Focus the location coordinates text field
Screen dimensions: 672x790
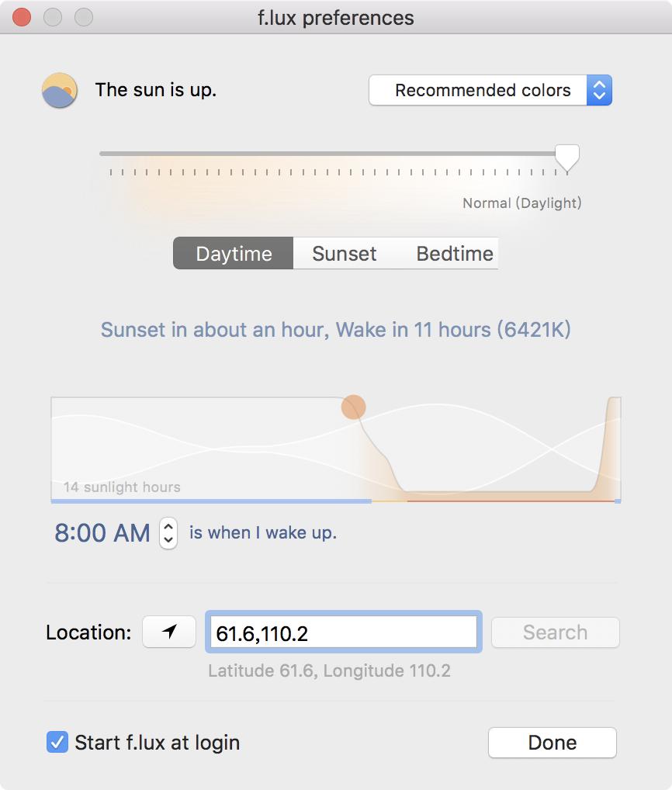click(341, 633)
